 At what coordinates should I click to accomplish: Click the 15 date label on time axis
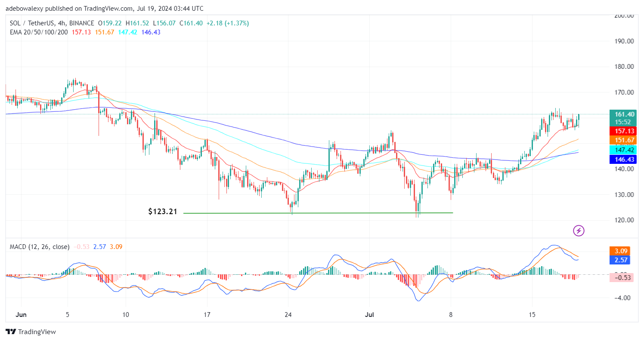(532, 314)
